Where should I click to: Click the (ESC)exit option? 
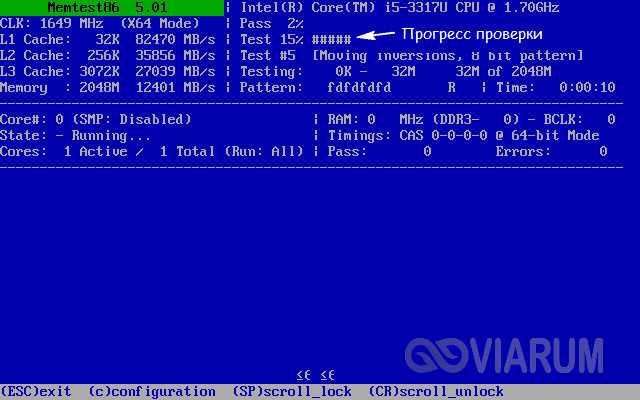[x=36, y=391]
